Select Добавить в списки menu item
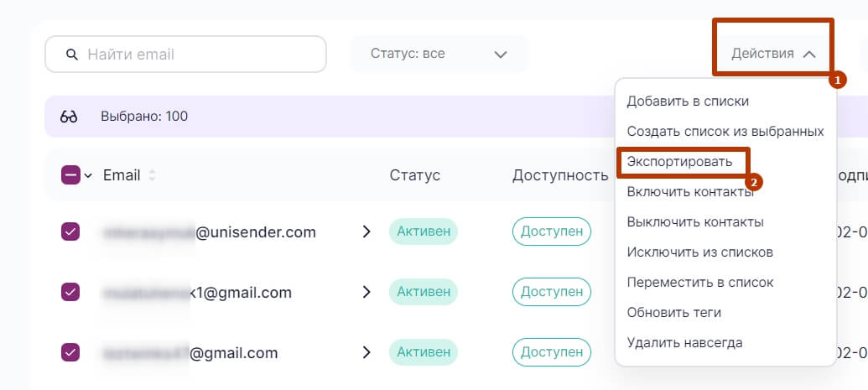The width and height of the screenshot is (868, 390). pos(688,101)
